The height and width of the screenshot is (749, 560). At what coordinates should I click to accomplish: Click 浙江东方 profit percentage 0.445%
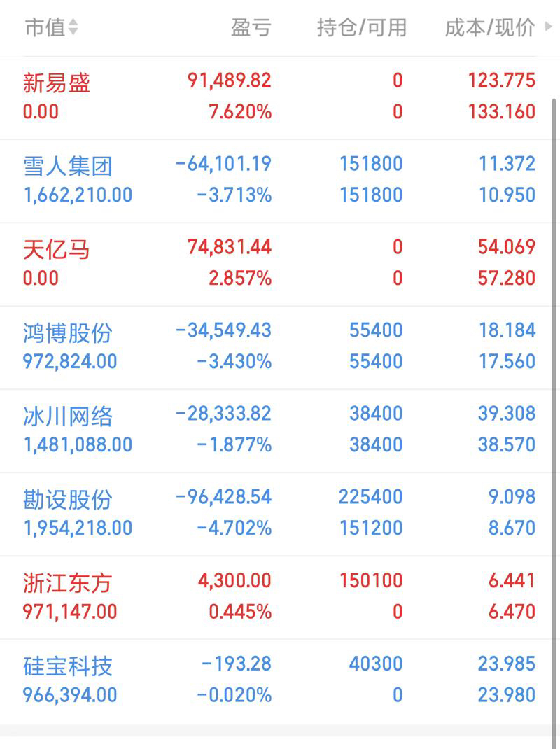pyautogui.click(x=240, y=611)
